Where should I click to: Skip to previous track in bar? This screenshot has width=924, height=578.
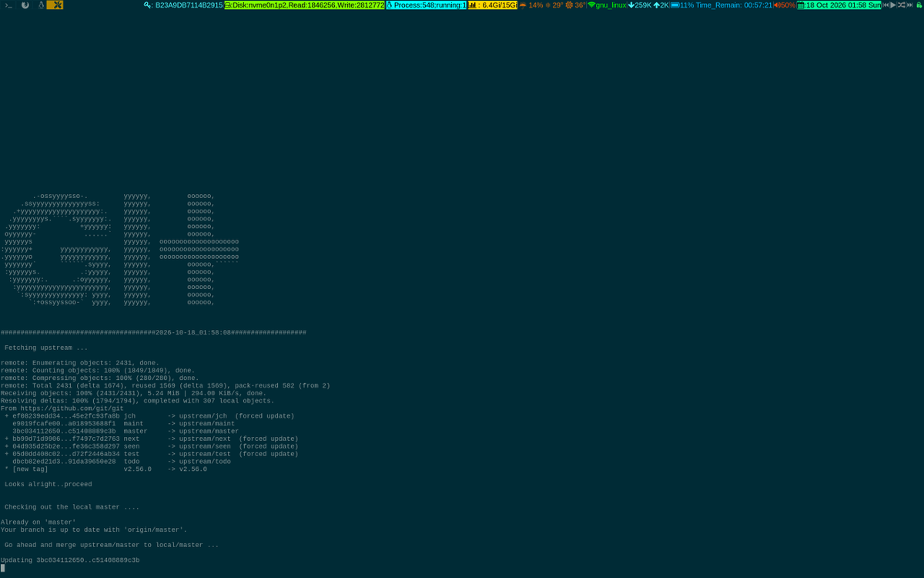point(886,5)
